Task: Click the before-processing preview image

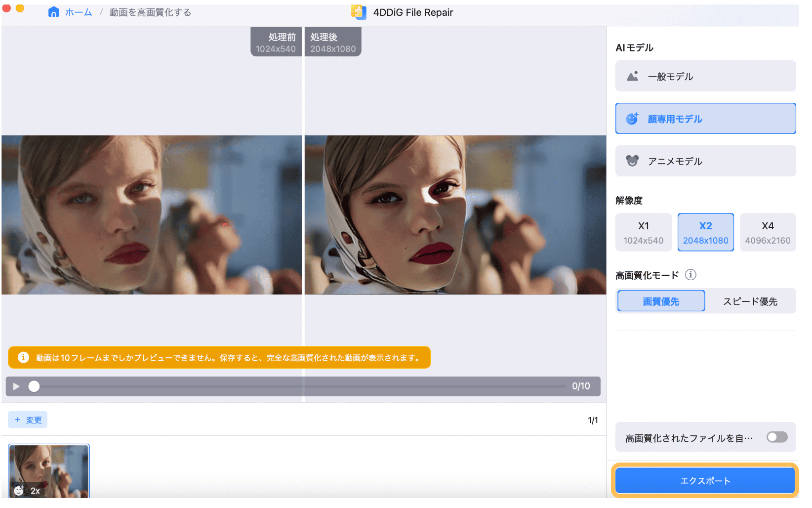Action: (x=151, y=215)
